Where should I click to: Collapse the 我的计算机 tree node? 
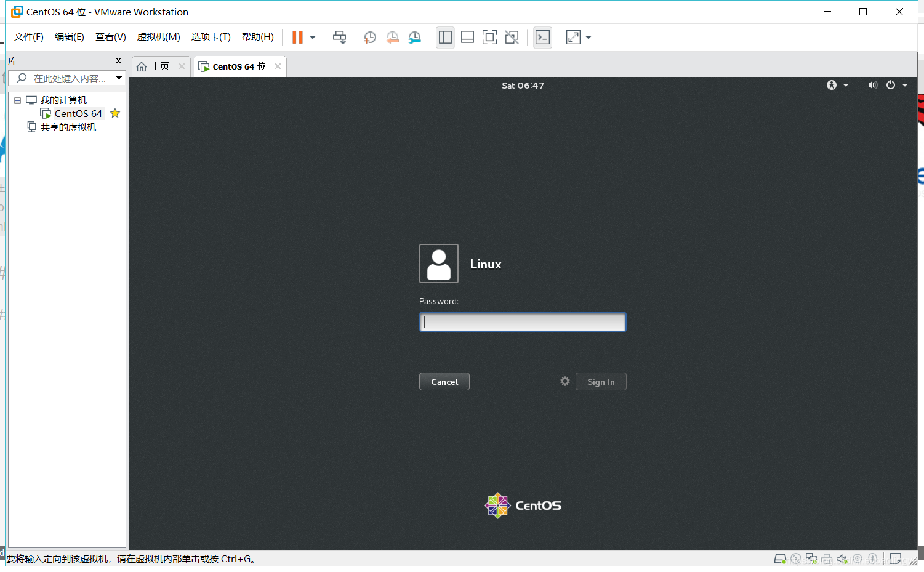pyautogui.click(x=17, y=100)
